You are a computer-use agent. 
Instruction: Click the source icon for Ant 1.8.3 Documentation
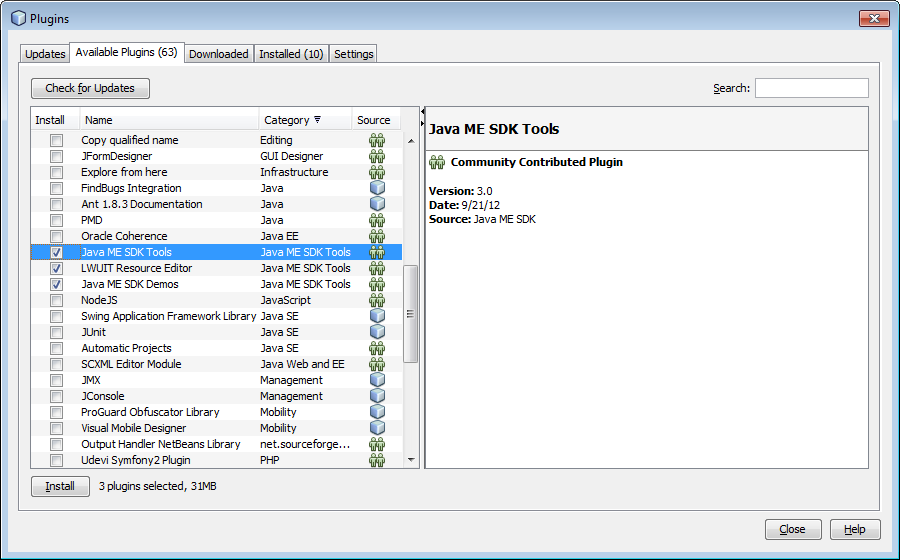pyautogui.click(x=377, y=204)
